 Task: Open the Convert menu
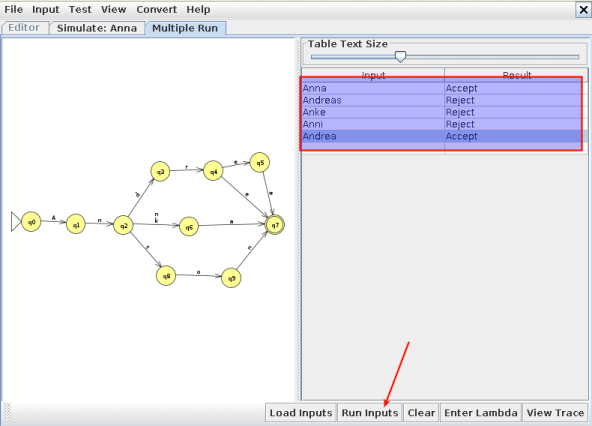[156, 9]
